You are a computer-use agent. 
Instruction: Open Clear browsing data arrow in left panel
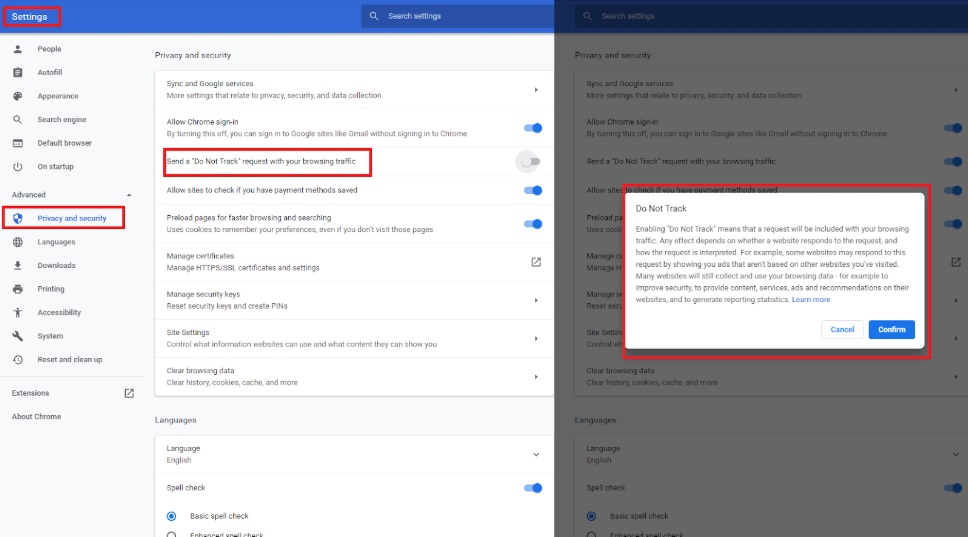coord(536,377)
